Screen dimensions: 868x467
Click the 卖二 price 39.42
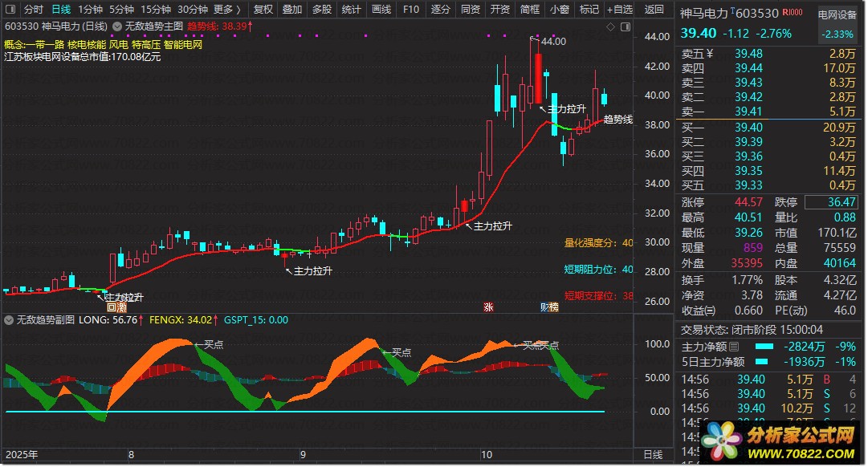point(748,97)
